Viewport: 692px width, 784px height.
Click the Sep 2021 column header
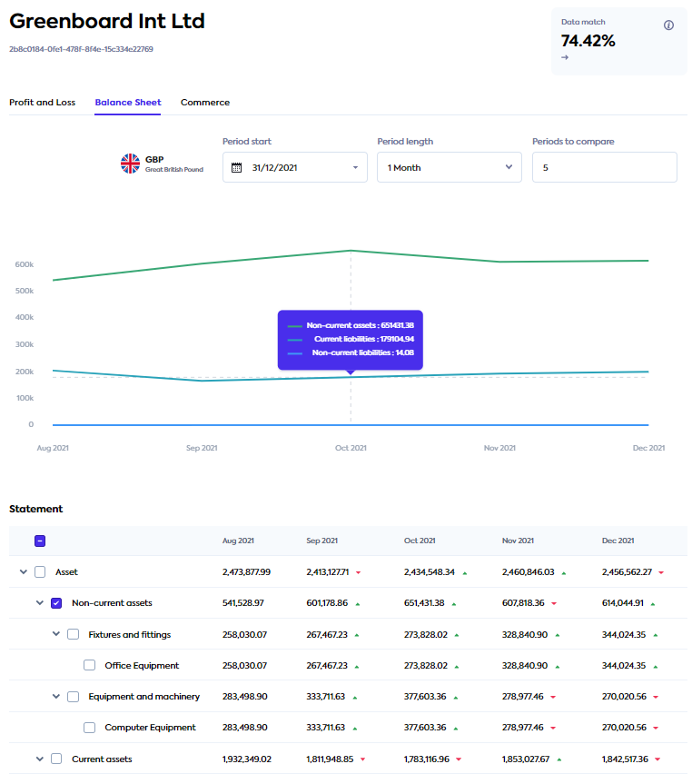pyautogui.click(x=322, y=541)
